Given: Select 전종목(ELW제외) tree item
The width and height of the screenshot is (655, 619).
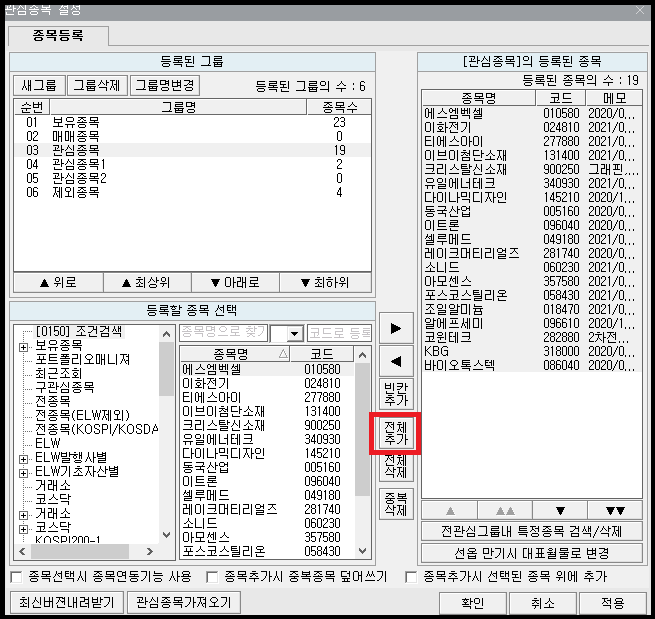Looking at the screenshot, I should pyautogui.click(x=83, y=415).
